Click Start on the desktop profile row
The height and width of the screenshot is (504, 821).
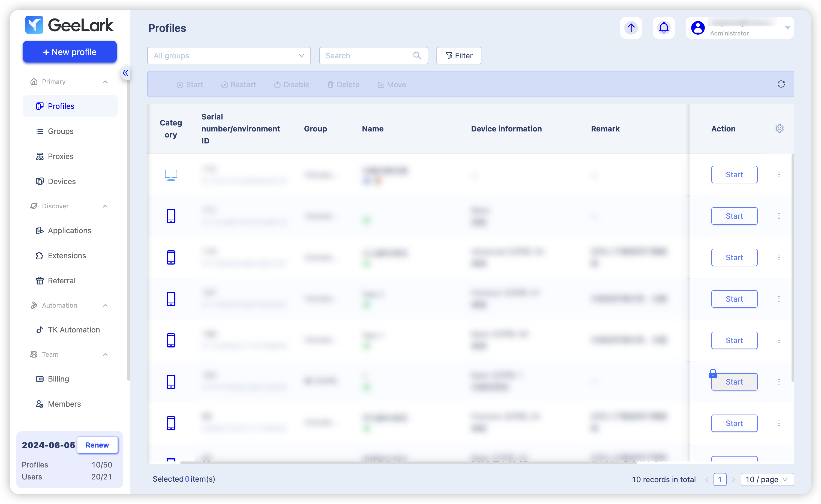click(x=734, y=175)
